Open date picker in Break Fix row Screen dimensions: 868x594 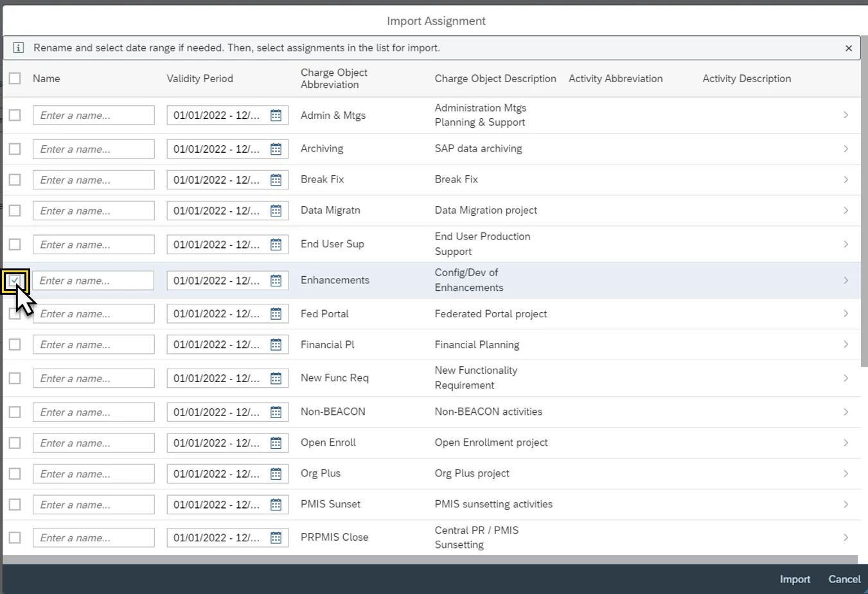(x=276, y=180)
